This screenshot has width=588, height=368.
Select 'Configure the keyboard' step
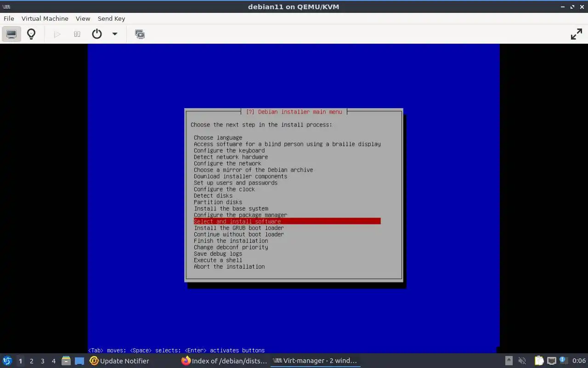(x=229, y=150)
